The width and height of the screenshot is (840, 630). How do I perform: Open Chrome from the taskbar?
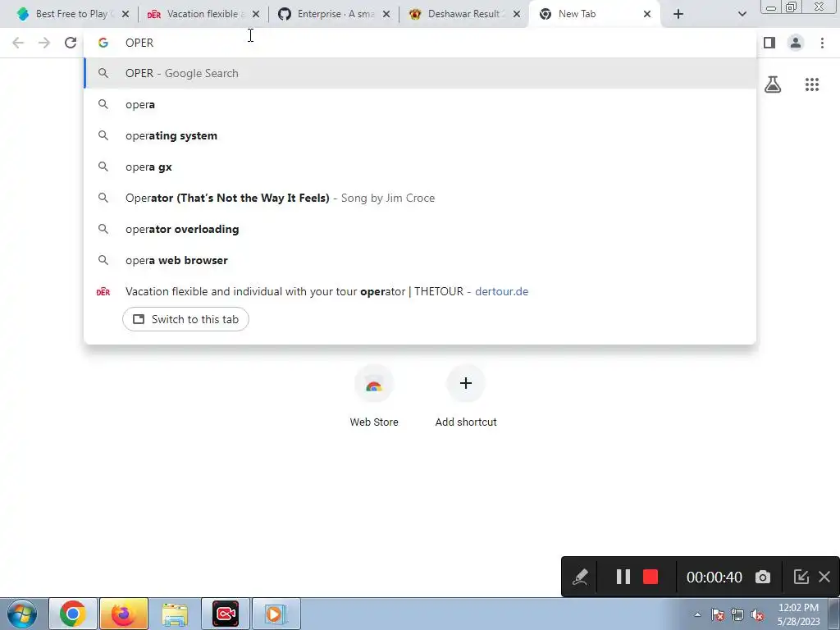73,614
